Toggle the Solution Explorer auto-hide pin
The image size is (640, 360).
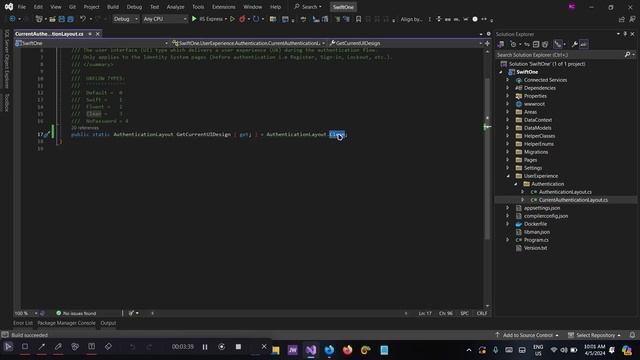pyautogui.click(x=625, y=34)
